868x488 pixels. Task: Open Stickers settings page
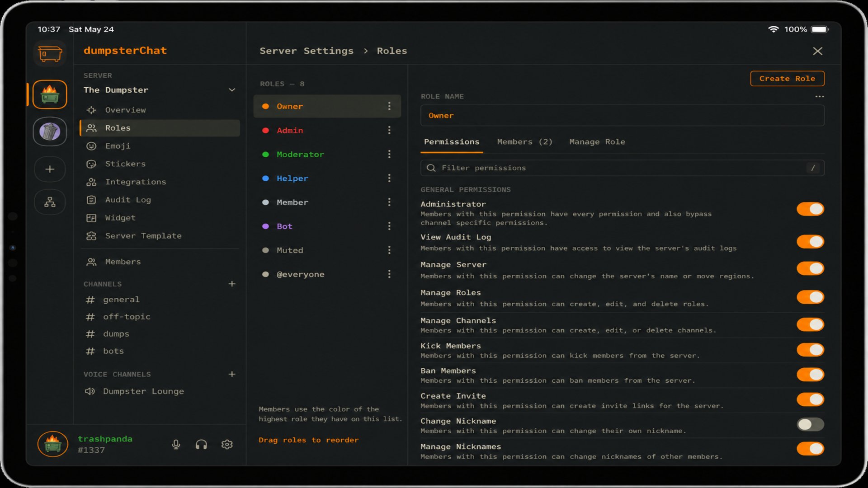pos(160,164)
